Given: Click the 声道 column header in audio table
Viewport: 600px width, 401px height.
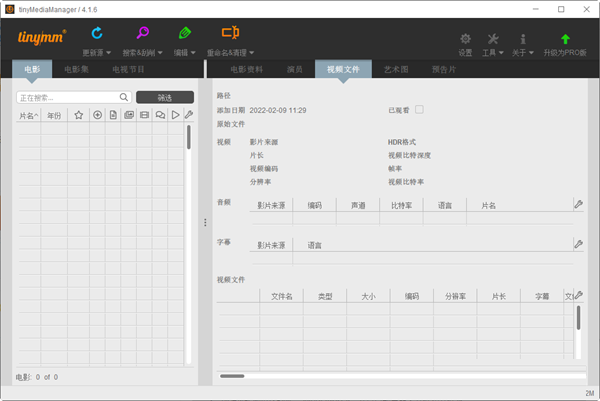Looking at the screenshot, I should point(358,205).
